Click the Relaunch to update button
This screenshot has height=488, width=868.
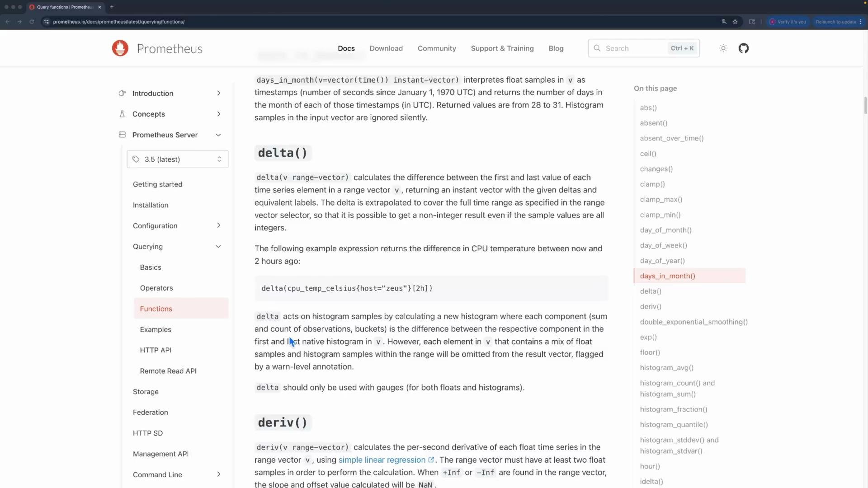point(839,22)
